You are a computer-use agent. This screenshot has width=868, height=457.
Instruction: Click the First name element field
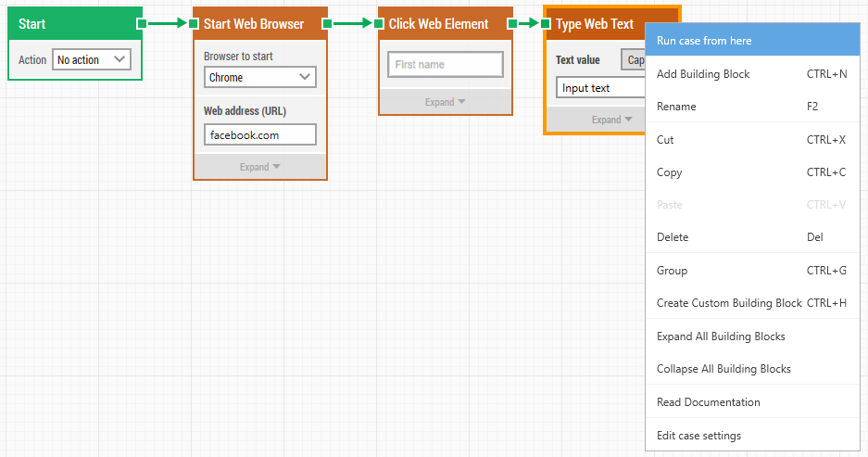pos(446,64)
